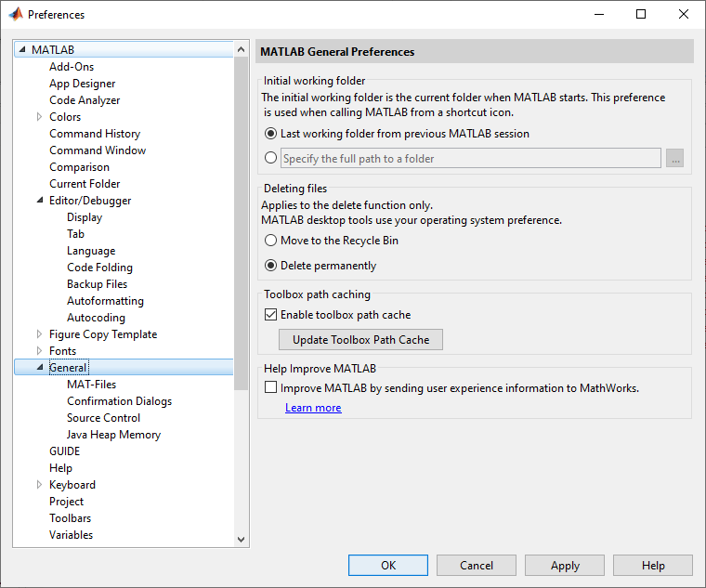
Task: Open Help preferences in the tree
Action: tap(60, 468)
